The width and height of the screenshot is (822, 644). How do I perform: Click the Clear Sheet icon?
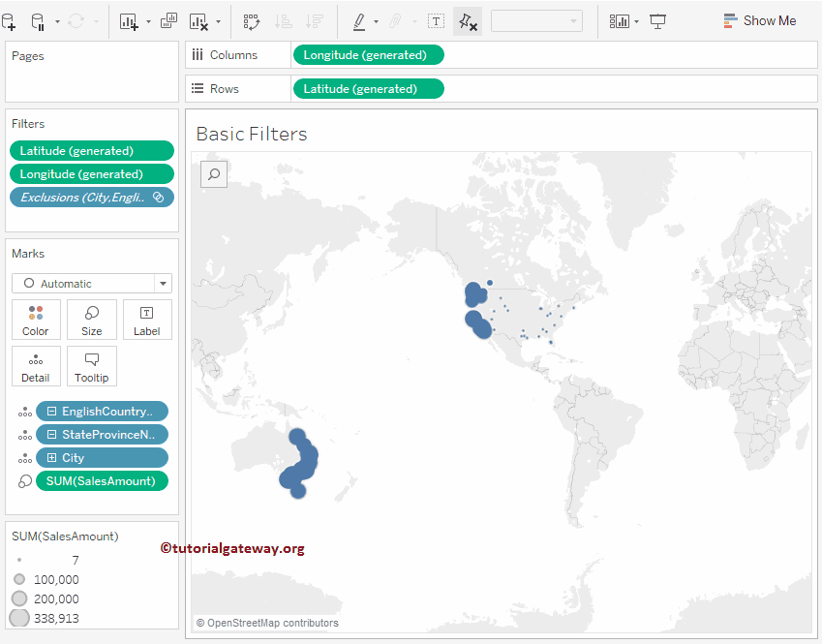point(198,20)
